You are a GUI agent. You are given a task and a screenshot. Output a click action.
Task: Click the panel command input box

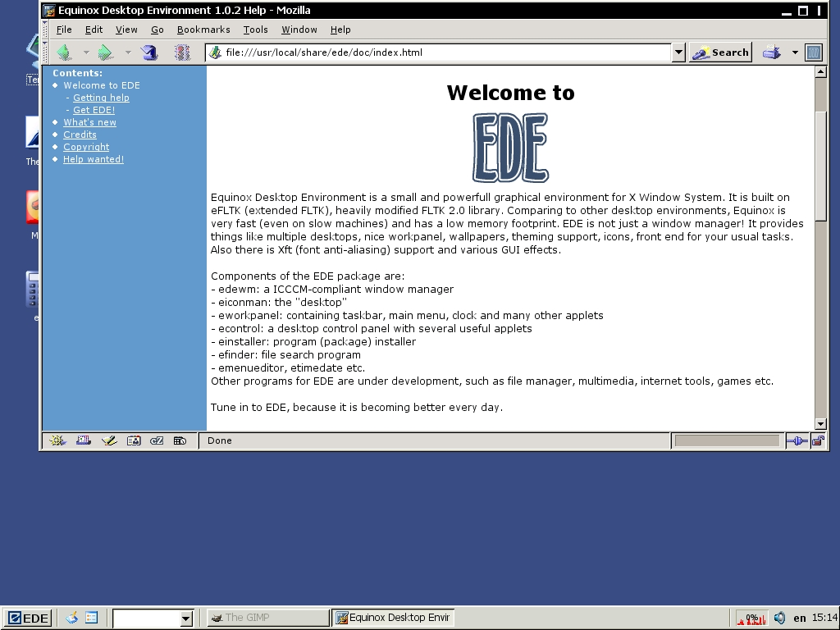(146, 618)
